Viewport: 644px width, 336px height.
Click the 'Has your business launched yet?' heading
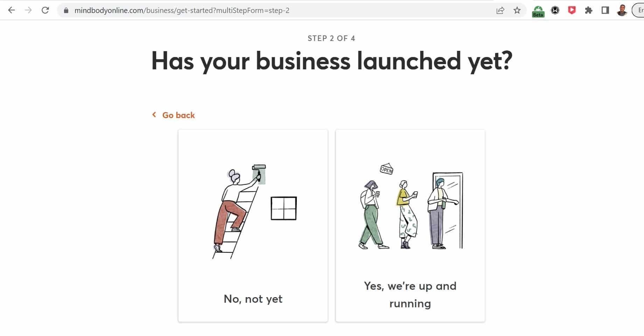click(x=332, y=62)
